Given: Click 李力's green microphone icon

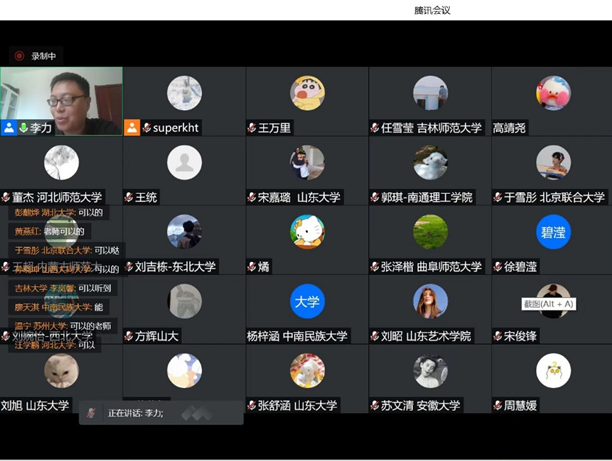Looking at the screenshot, I should [23, 128].
